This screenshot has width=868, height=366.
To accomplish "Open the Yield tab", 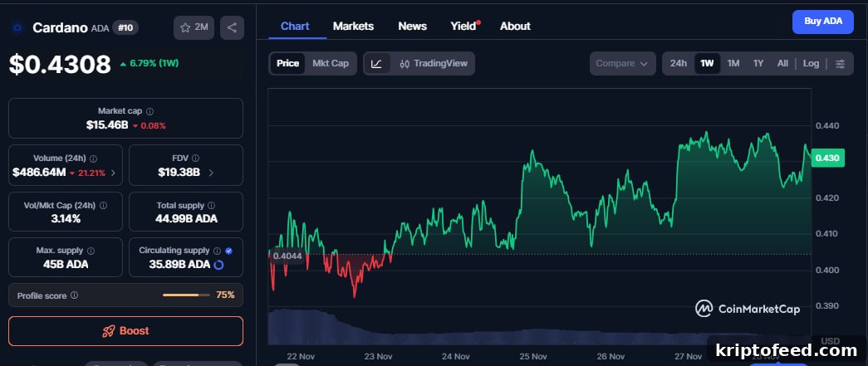I will pos(463,26).
